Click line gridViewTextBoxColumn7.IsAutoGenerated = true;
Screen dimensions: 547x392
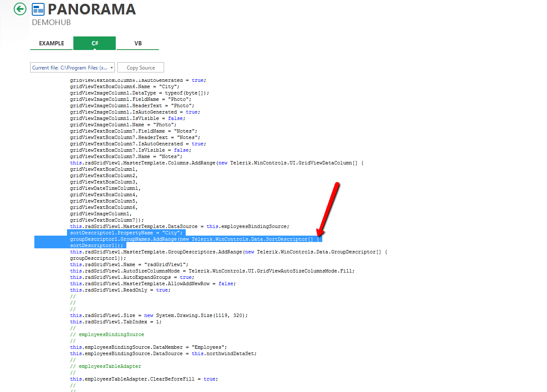click(138, 144)
